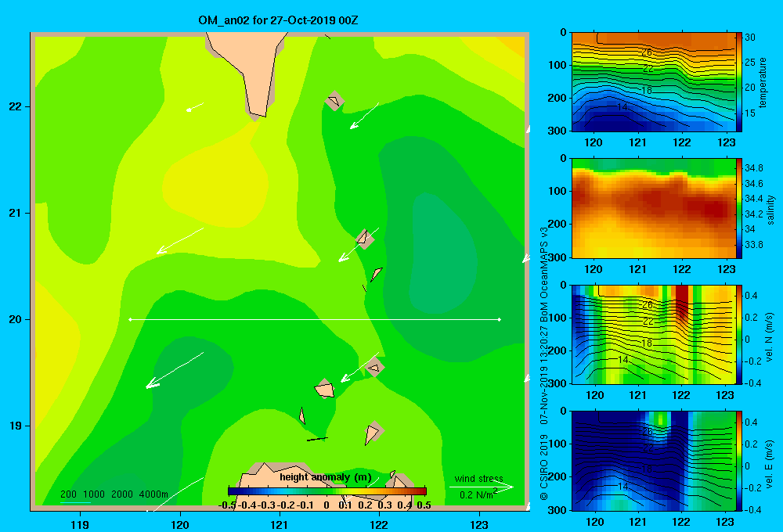Screen dimensions: 783x532
Task: Click the vel. N color scale bar
Action: point(739,334)
